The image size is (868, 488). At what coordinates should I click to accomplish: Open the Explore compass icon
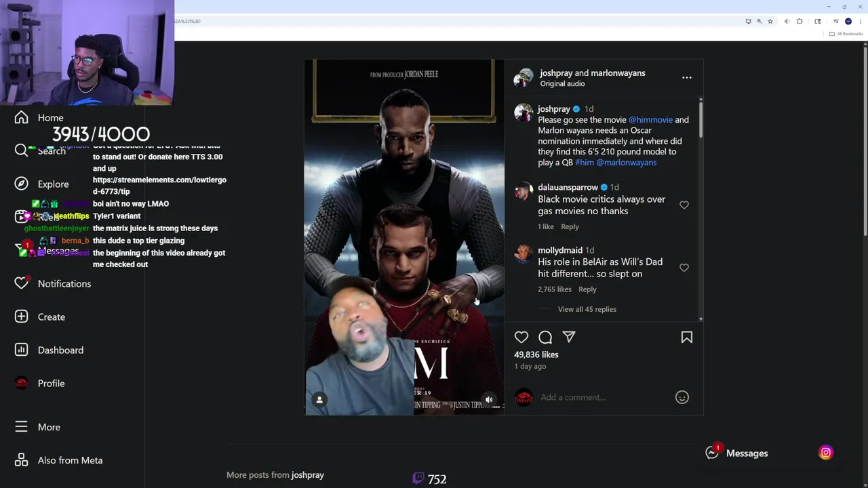coord(22,184)
